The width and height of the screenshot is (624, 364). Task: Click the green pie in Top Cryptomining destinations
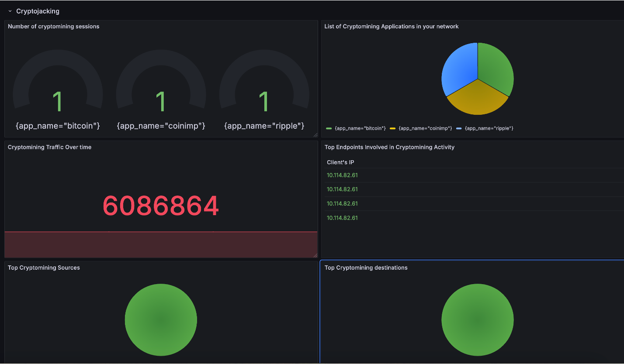(x=478, y=320)
